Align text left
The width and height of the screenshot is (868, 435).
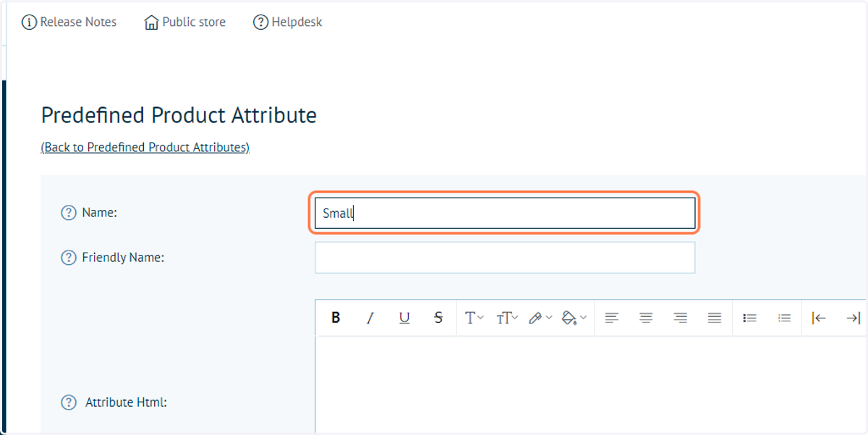pyautogui.click(x=612, y=318)
